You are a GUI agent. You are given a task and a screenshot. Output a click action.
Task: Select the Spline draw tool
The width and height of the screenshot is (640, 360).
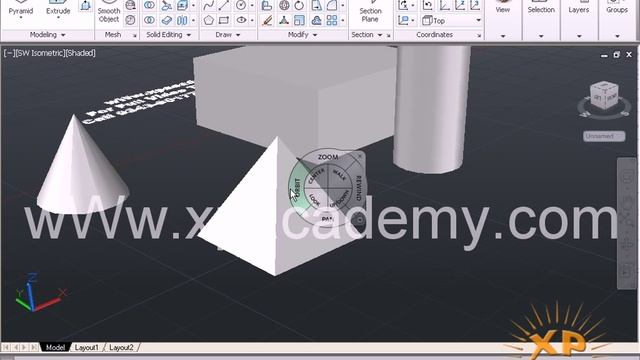click(208, 5)
